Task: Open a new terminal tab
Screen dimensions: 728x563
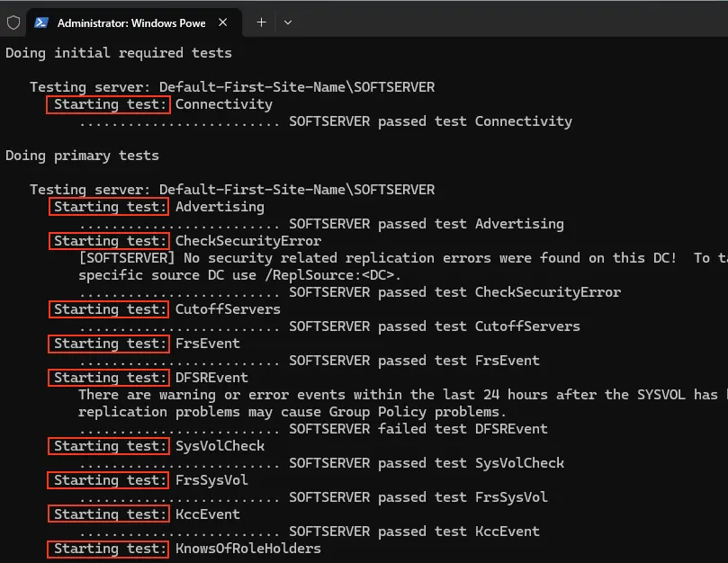Action: [x=261, y=22]
